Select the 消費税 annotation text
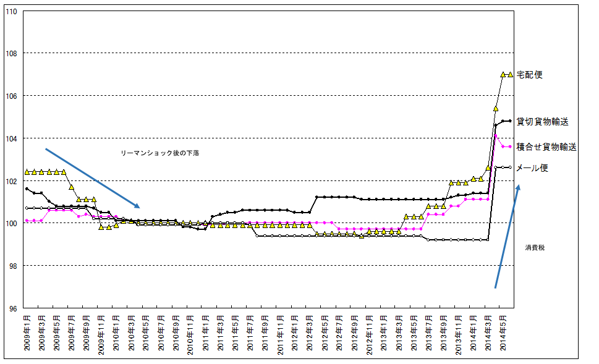This screenshot has height=364, width=599. 536,247
